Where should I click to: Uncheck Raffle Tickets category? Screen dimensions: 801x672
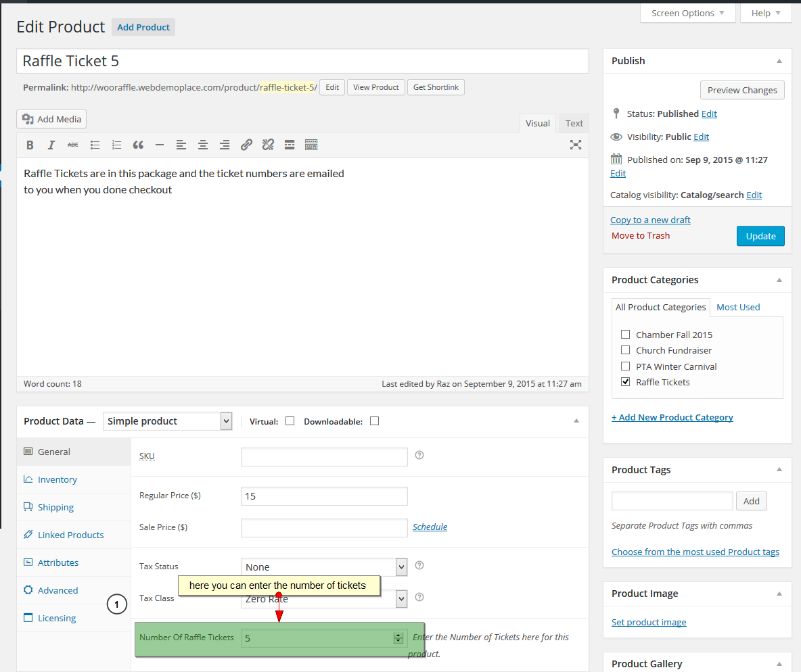pos(625,382)
